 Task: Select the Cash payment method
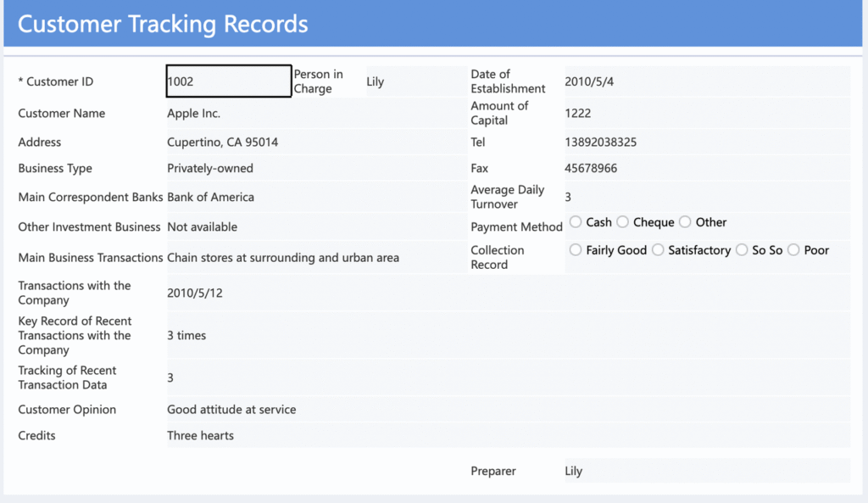tap(576, 222)
